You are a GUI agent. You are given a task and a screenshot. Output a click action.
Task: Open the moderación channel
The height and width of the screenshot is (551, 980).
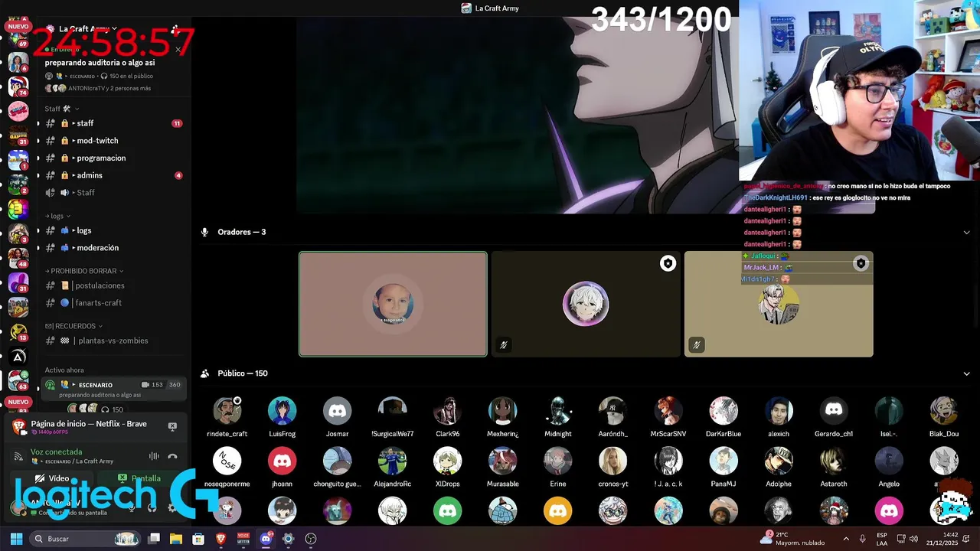click(x=113, y=248)
